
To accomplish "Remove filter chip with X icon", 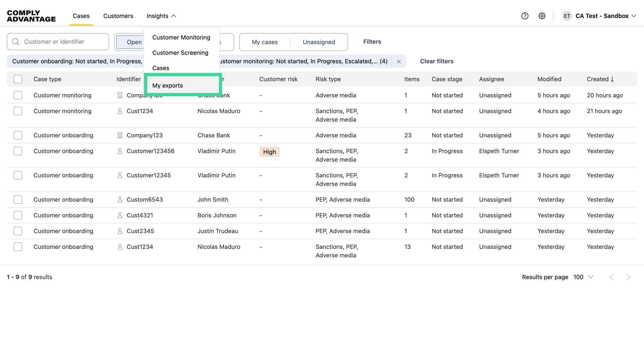I will coord(399,61).
